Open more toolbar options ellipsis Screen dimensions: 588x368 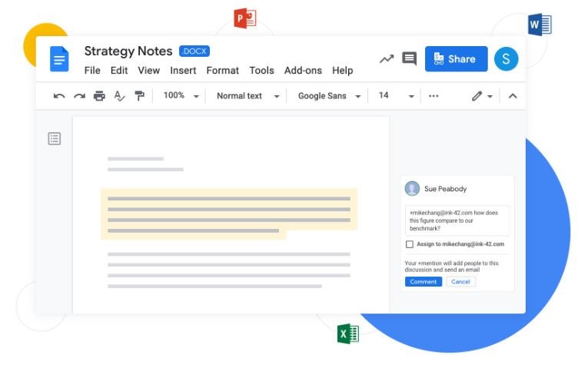point(434,96)
